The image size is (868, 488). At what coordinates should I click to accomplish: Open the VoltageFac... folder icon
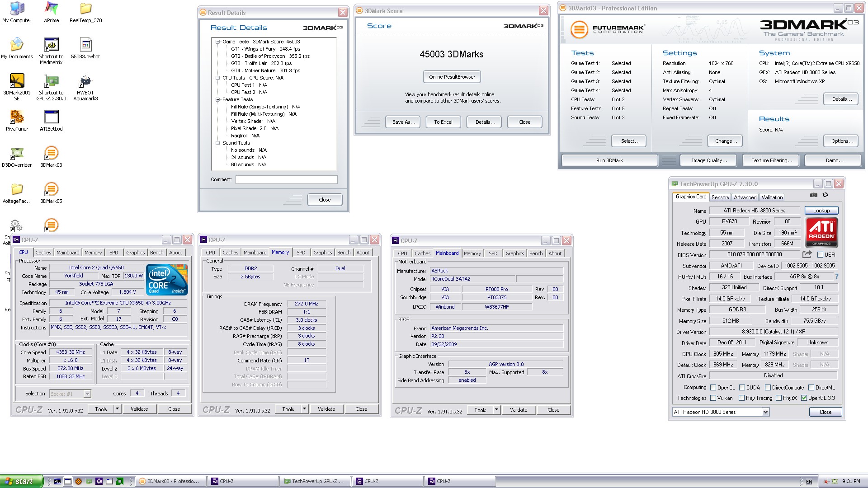pos(17,193)
